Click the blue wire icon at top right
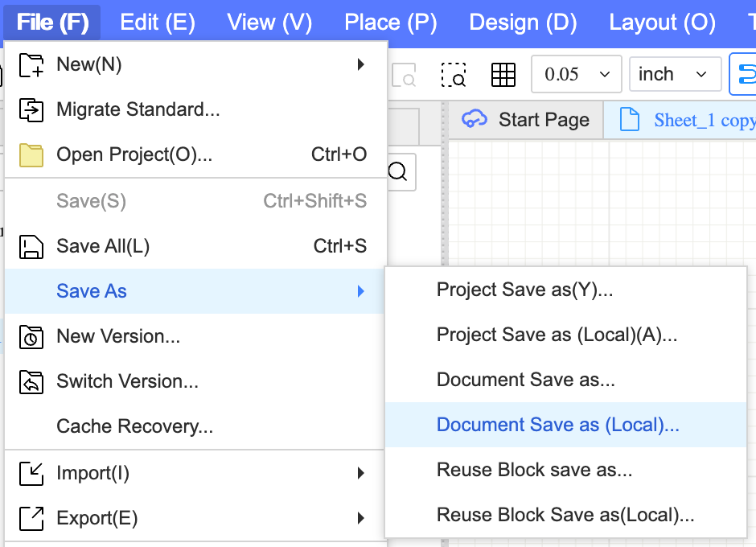 [746, 73]
